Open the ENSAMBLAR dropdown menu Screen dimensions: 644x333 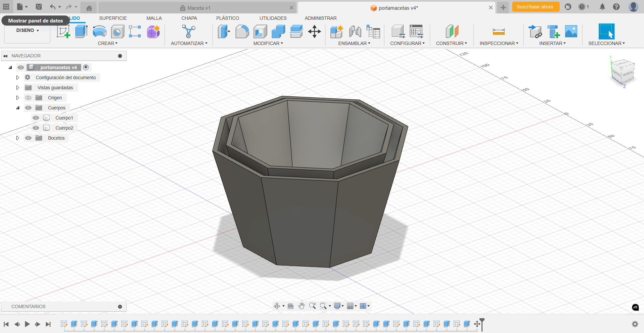[354, 43]
